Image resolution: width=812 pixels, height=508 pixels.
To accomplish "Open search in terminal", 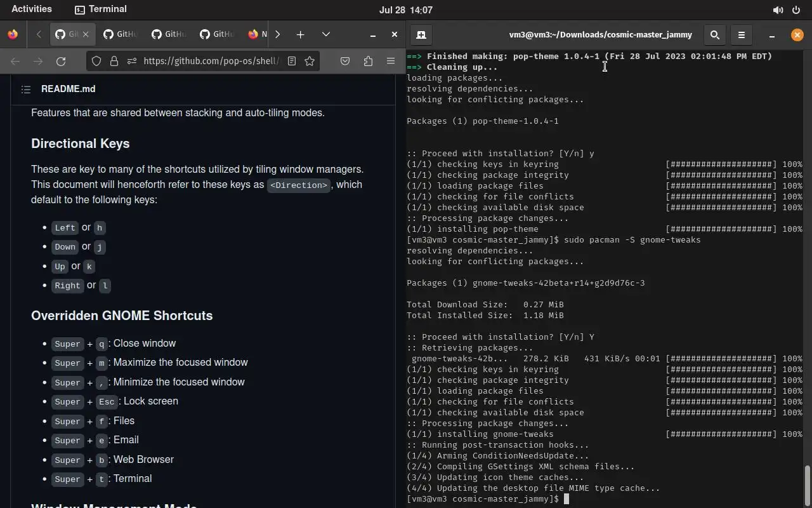I will pos(715,35).
